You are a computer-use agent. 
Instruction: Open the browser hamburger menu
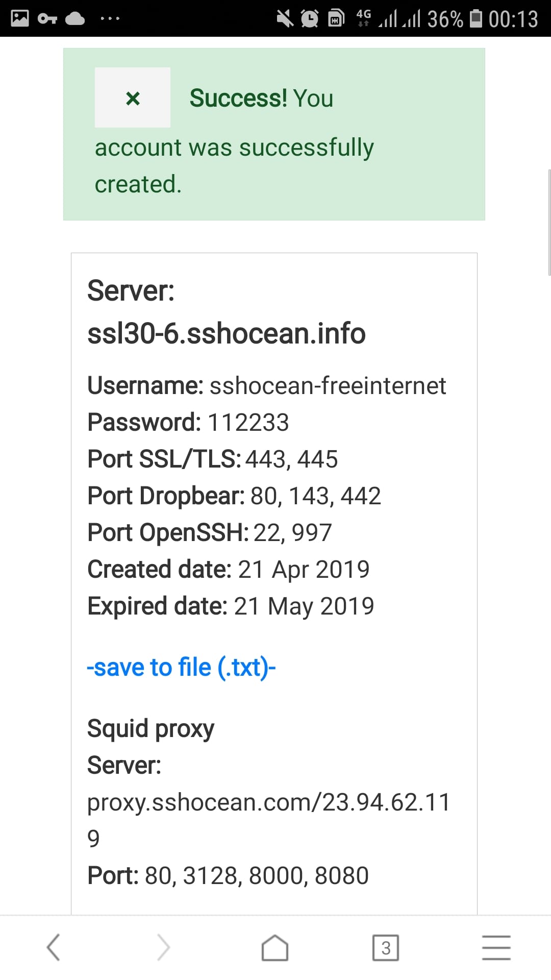[496, 948]
